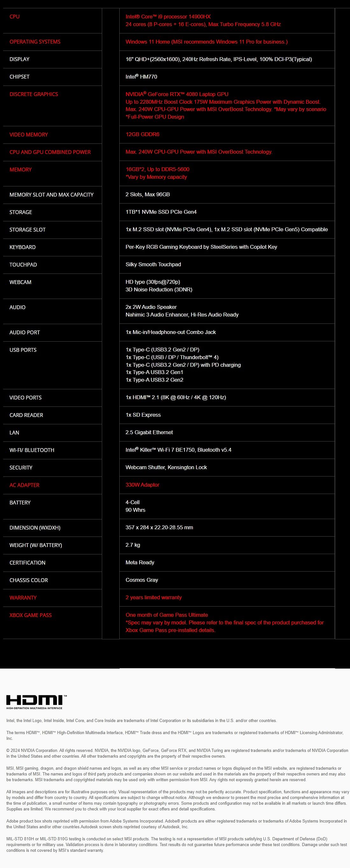This screenshot has height=868, width=350.
Task: Click the Windows 11 Home value
Action: pos(207,42)
